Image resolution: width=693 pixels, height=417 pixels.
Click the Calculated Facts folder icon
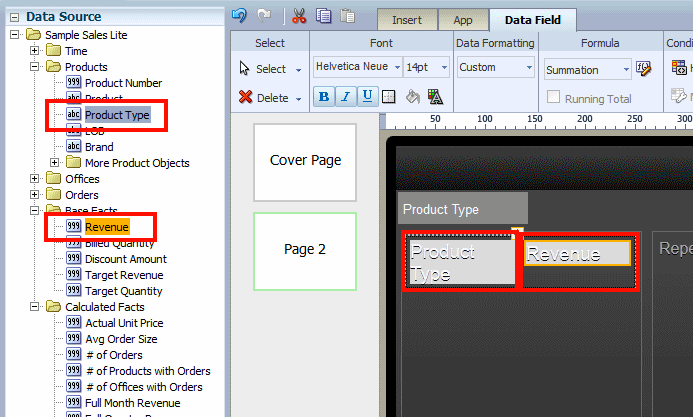coord(53,306)
